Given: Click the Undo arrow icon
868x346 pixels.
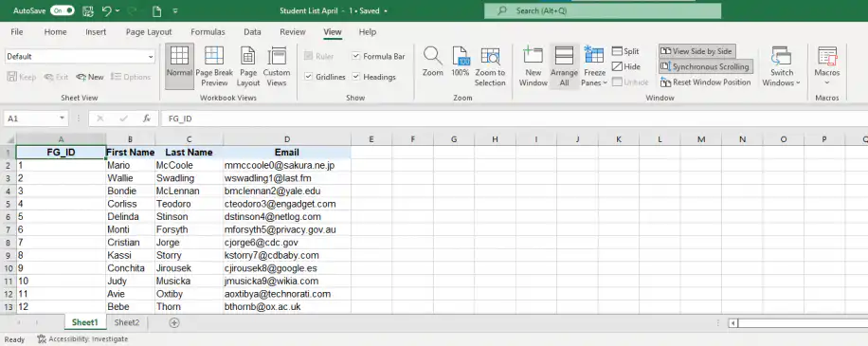Looking at the screenshot, I should [x=107, y=10].
